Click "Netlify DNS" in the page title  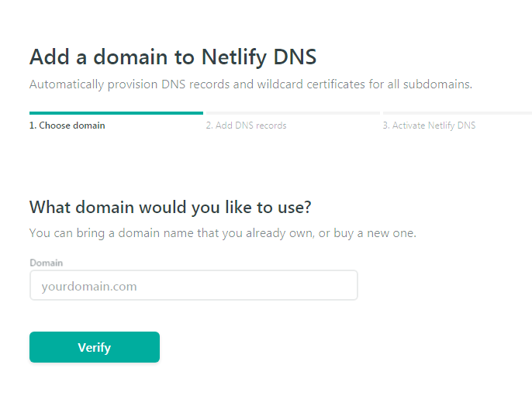click(259, 57)
